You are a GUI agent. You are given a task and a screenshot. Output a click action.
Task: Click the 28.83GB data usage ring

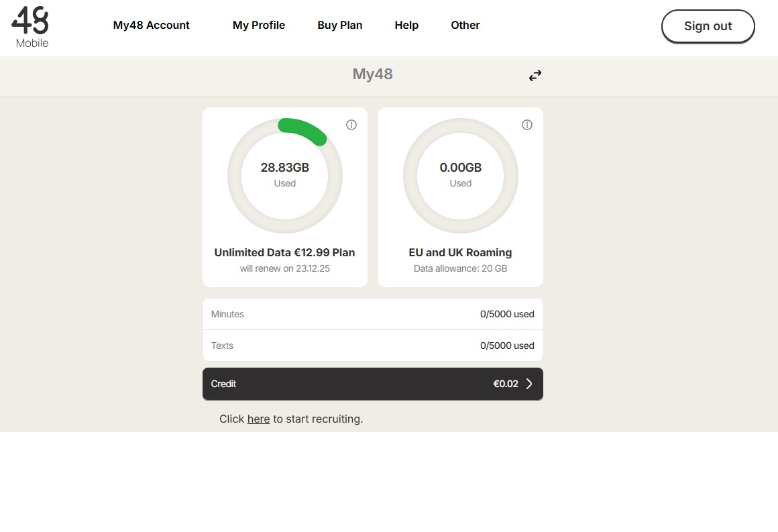click(285, 176)
